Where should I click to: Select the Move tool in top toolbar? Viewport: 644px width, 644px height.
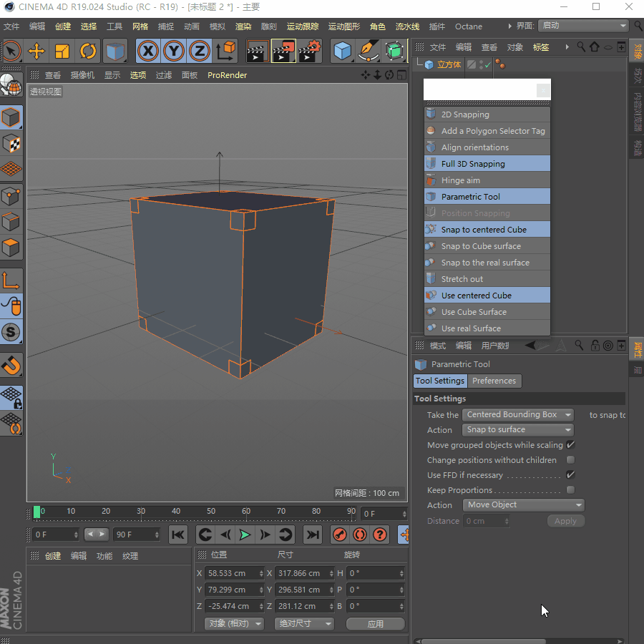36,51
